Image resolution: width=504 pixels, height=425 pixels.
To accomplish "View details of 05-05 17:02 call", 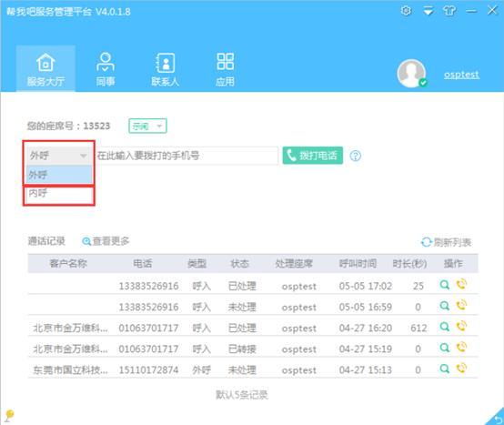I will point(445,285).
